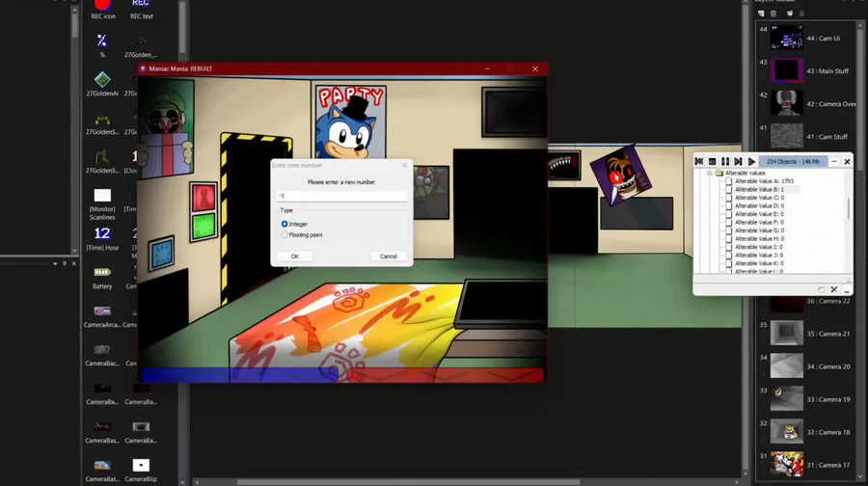The image size is (868, 486).
Task: Click Cancel in the number dialog
Action: tap(388, 256)
